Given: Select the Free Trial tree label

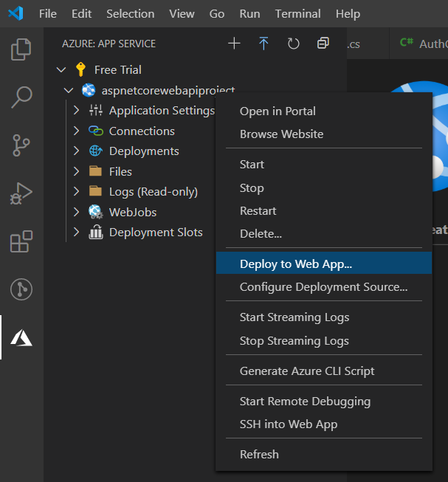Looking at the screenshot, I should click(x=118, y=70).
